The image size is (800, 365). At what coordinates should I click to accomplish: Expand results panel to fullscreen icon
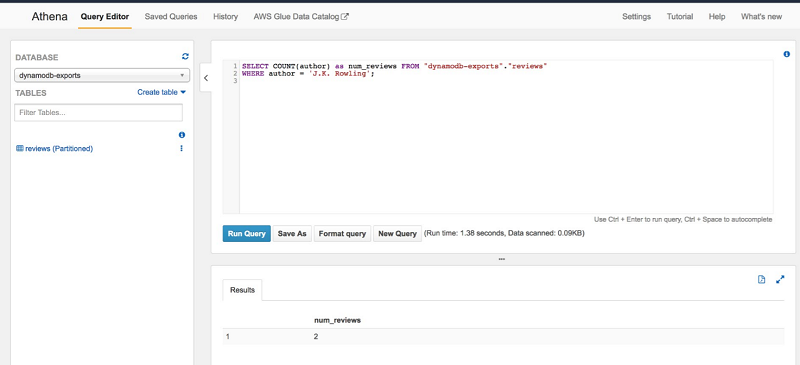(x=780, y=279)
